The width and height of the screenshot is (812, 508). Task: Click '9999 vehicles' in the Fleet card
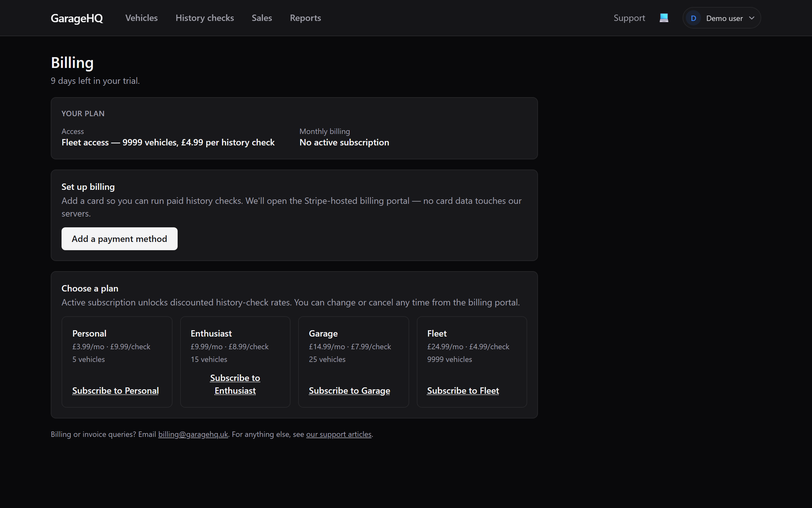tap(449, 359)
